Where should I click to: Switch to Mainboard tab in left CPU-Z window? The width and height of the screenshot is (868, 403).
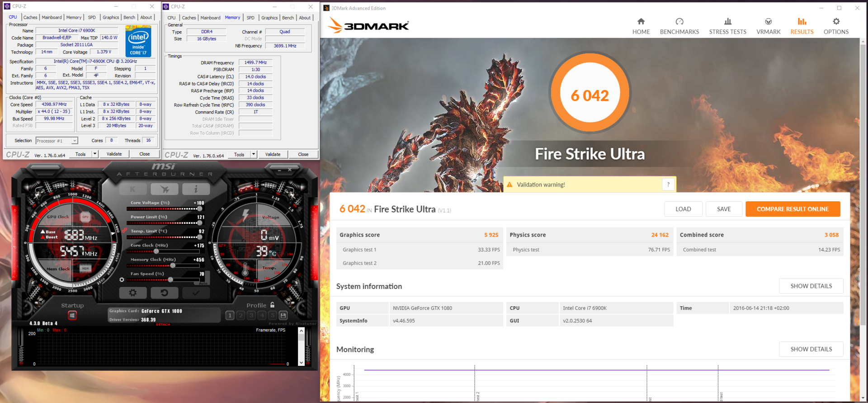point(52,17)
